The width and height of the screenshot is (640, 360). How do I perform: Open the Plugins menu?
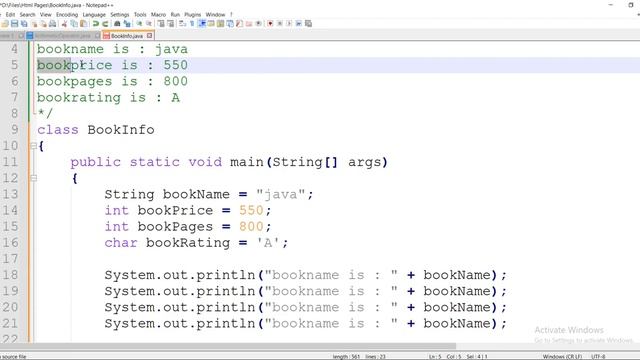click(x=193, y=15)
